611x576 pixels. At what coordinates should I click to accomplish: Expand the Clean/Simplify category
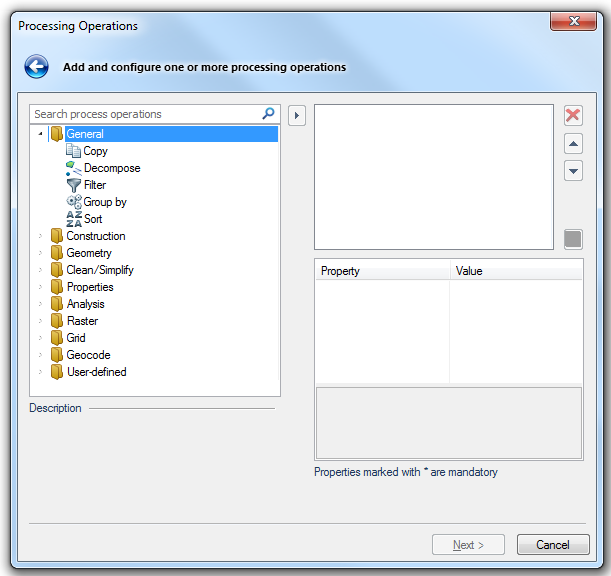click(x=40, y=270)
